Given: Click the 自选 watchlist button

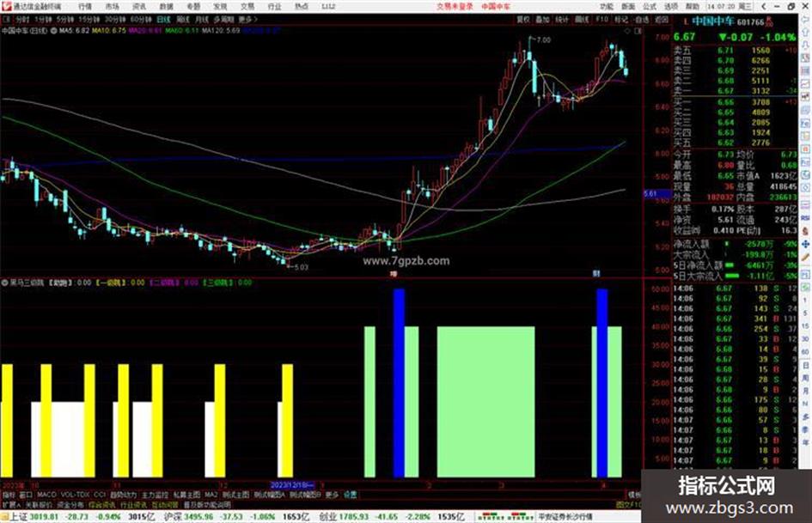Looking at the screenshot, I should (642, 19).
